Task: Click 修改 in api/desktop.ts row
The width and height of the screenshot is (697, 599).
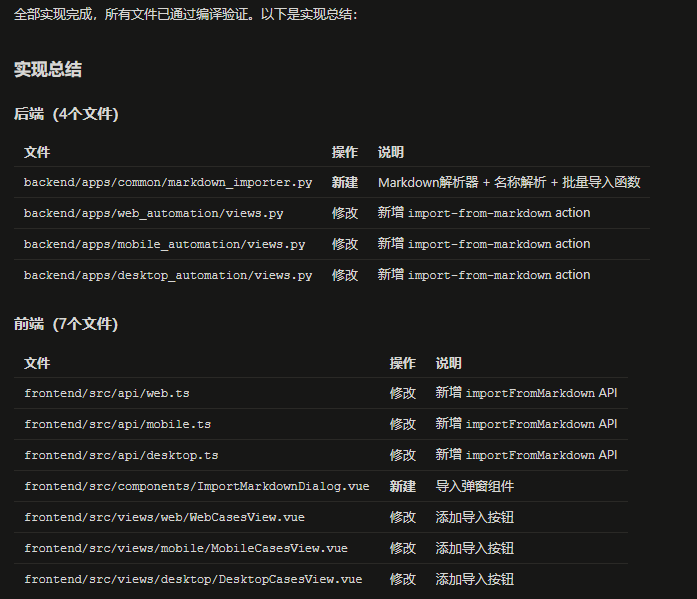Action: (x=403, y=455)
